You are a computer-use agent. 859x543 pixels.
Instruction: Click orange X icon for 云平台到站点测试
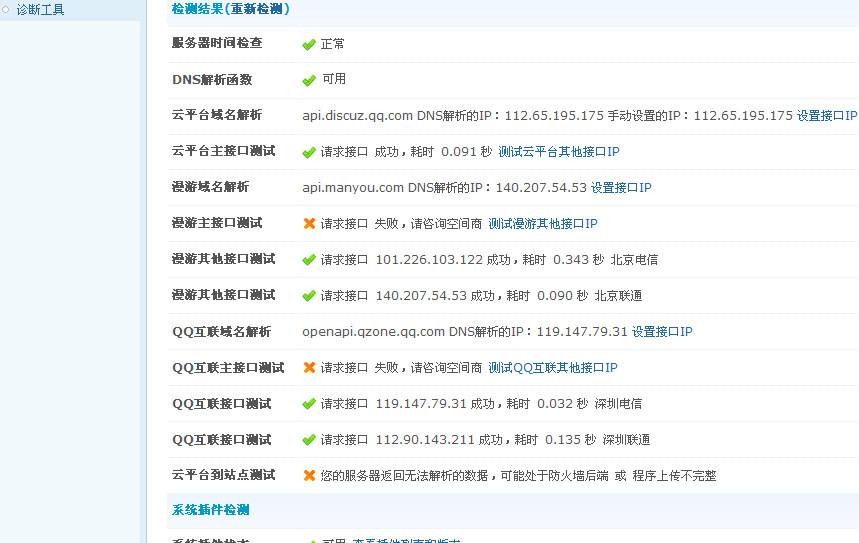309,476
